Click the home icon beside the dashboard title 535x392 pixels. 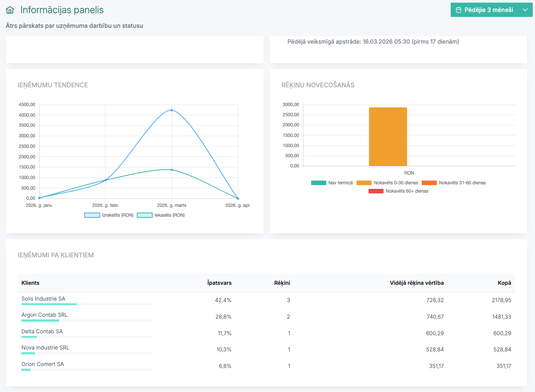[x=10, y=10]
